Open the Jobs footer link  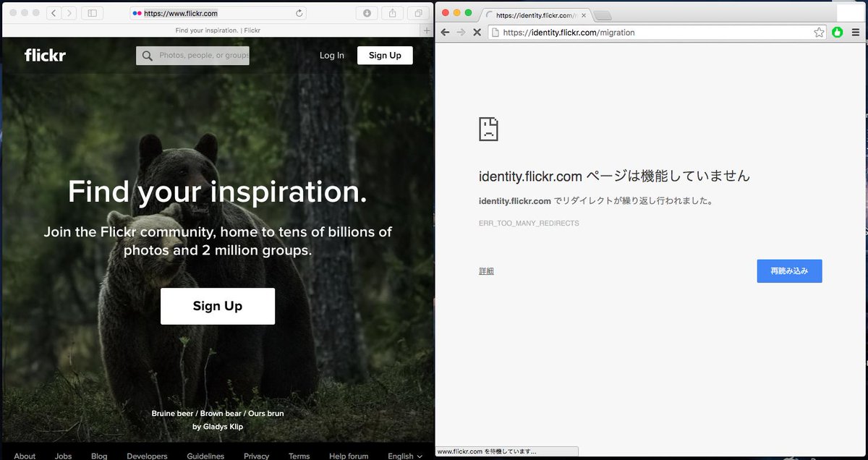[x=63, y=456]
